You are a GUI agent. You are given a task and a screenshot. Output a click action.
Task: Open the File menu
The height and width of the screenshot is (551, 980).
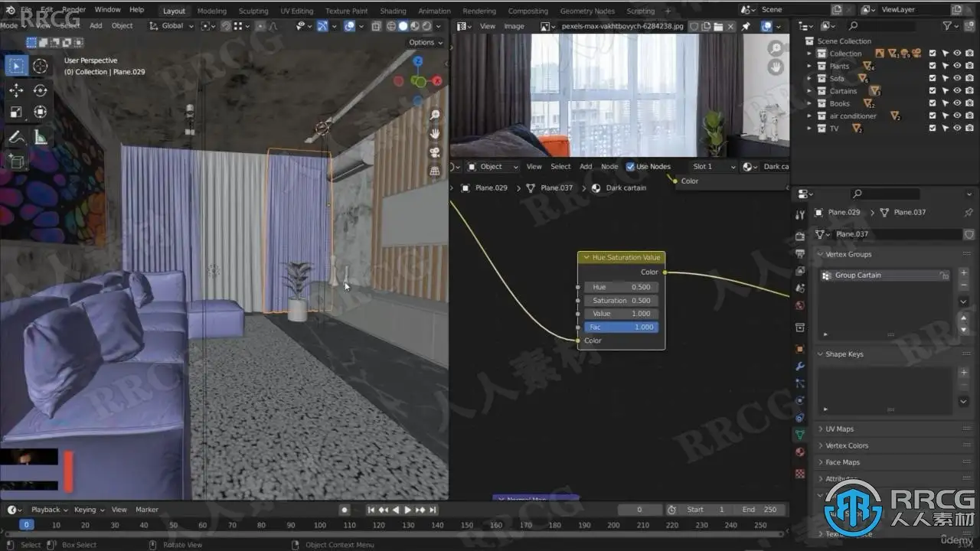coord(26,10)
